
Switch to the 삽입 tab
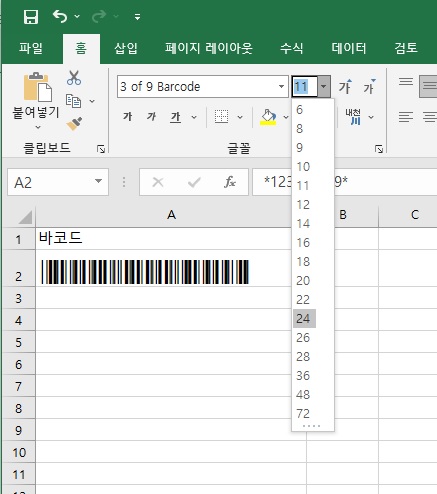point(126,48)
